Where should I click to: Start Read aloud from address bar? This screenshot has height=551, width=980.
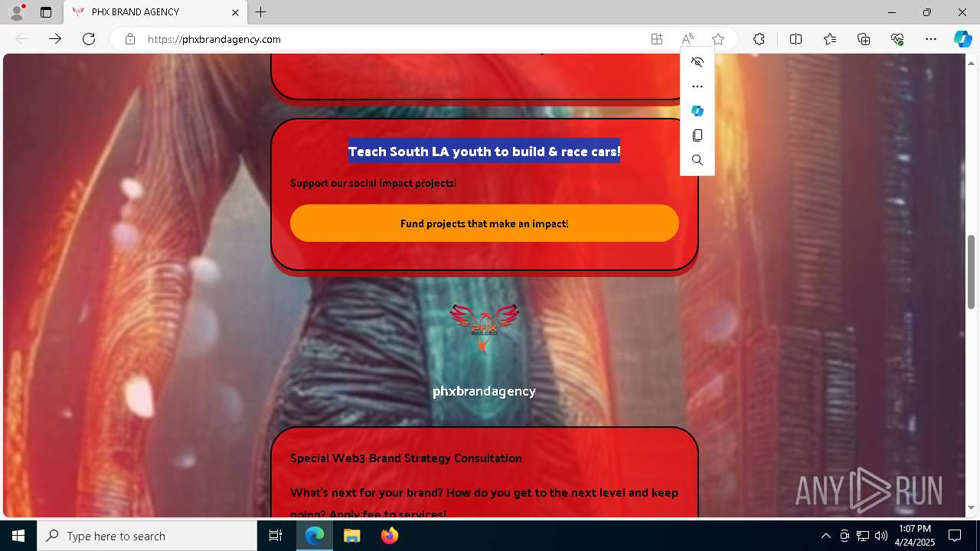tap(688, 39)
